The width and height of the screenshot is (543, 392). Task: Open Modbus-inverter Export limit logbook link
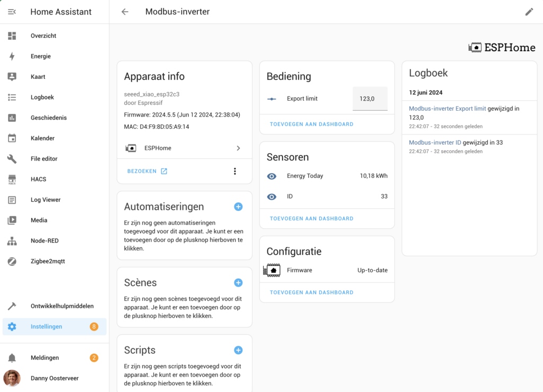(447, 109)
